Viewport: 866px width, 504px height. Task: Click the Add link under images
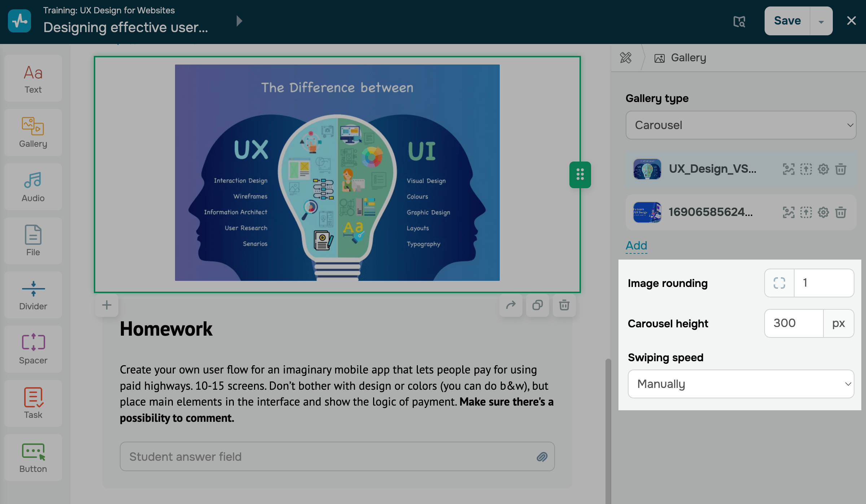(636, 246)
